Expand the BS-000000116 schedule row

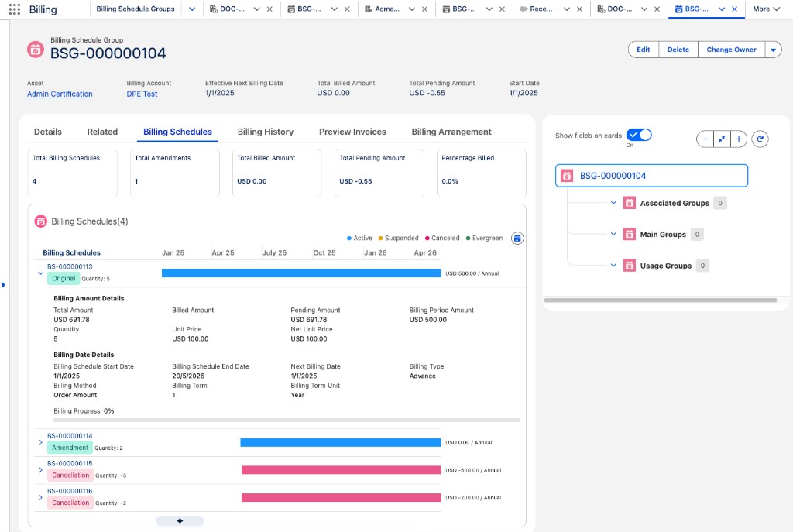click(41, 498)
